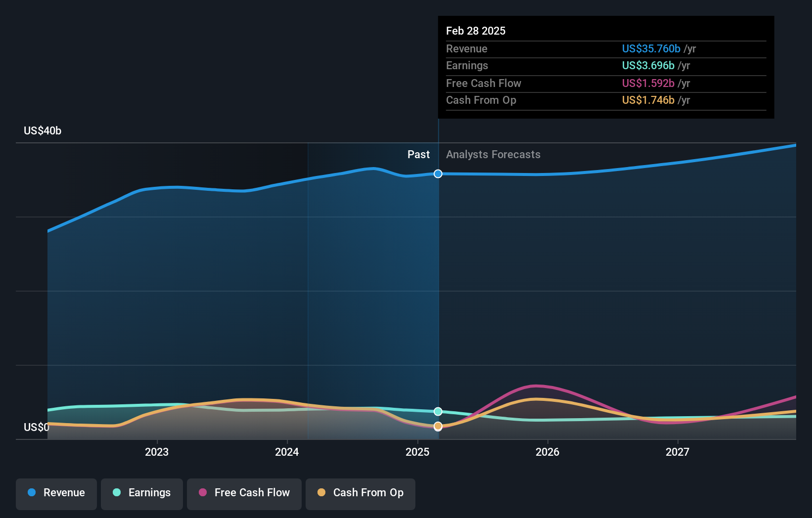Click the Past section label
This screenshot has height=518, width=812.
418,154
